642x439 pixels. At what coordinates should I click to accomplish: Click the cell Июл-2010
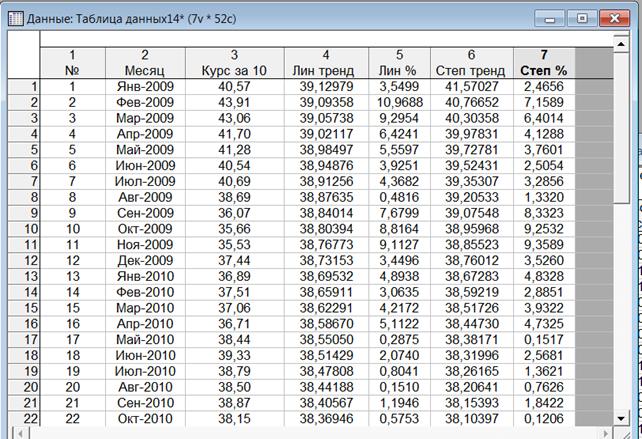click(x=145, y=371)
